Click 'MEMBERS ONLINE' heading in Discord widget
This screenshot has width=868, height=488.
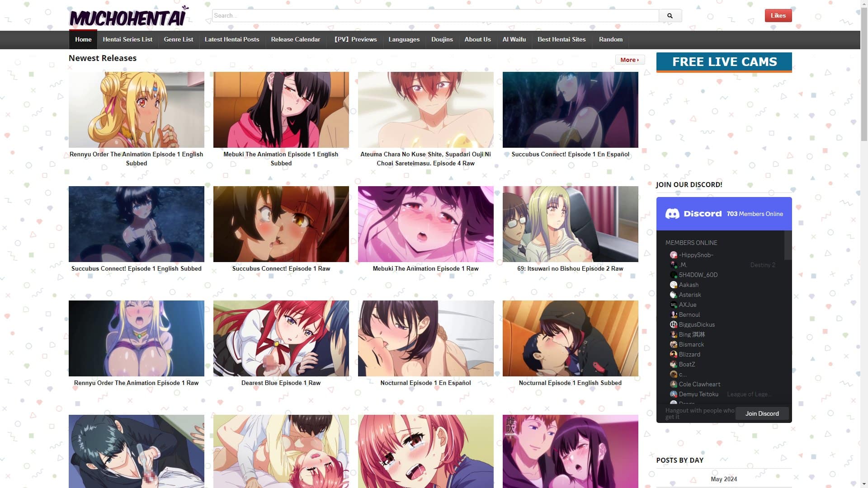[x=691, y=243]
